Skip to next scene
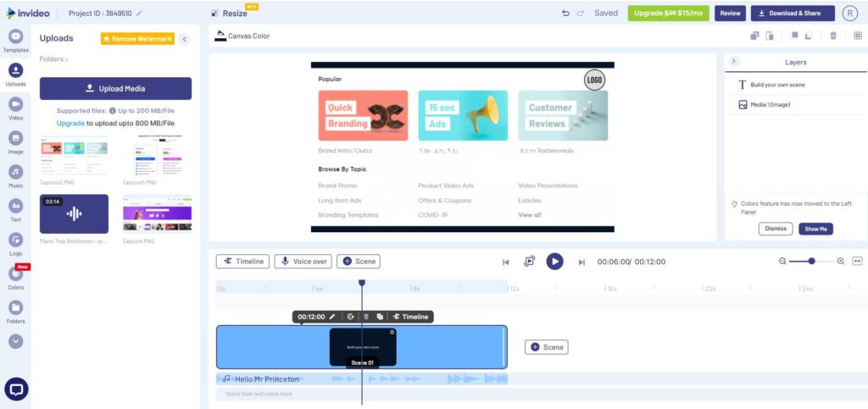 coord(581,262)
